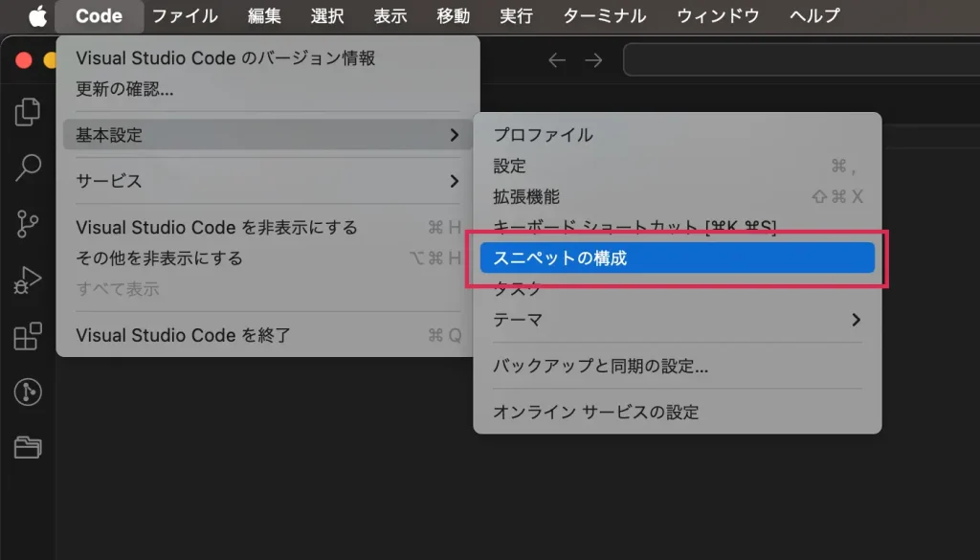Image resolution: width=980 pixels, height=560 pixels.
Task: Open the 実行 menu
Action: (516, 15)
